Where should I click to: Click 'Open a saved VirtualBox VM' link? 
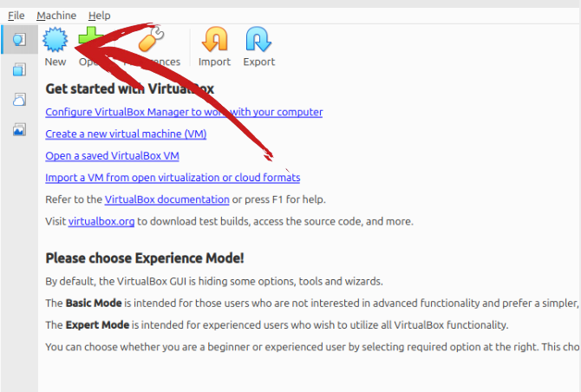click(x=112, y=156)
